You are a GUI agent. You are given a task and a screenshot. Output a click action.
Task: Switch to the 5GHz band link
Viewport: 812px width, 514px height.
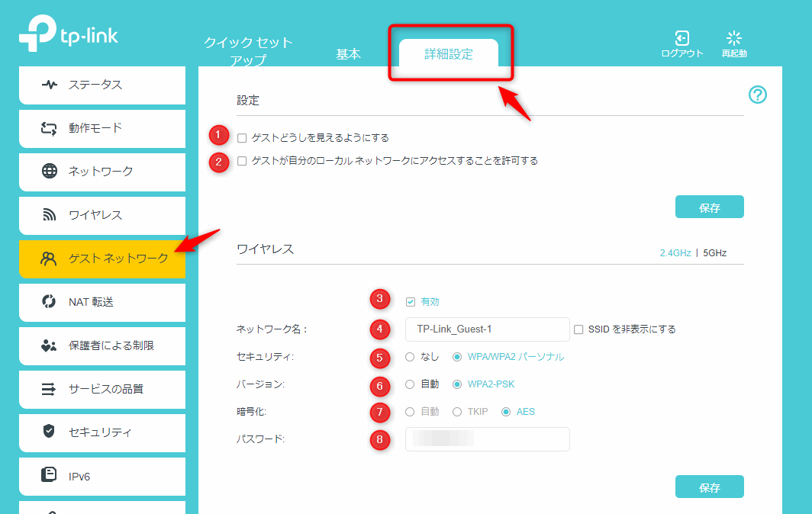point(714,253)
